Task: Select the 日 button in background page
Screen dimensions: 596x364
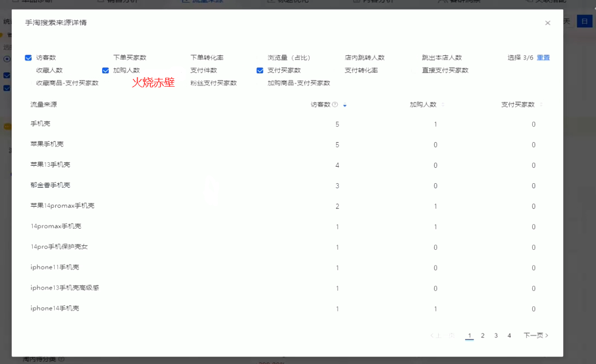Action: [585, 21]
